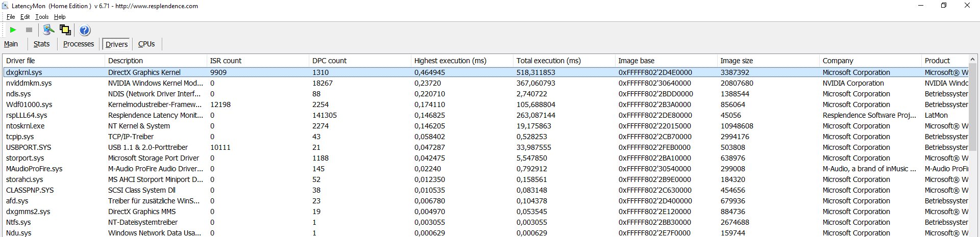Screen dimensions: 980x237
Task: Open options via the monitor-with-pencil toolbar icon
Action: (x=48, y=30)
